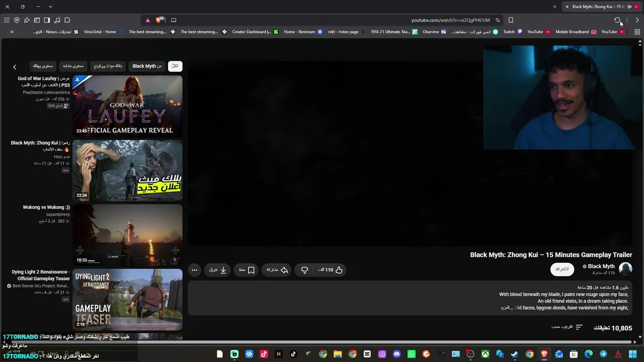Like the video with the thumbs-up button
The width and height of the screenshot is (644, 362).
331,270
